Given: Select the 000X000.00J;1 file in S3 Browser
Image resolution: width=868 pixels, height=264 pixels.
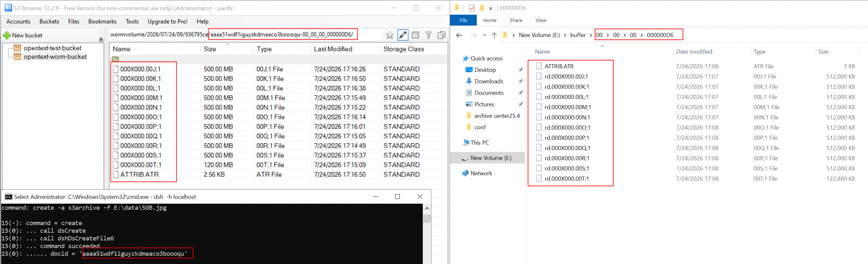Looking at the screenshot, I should [140, 69].
